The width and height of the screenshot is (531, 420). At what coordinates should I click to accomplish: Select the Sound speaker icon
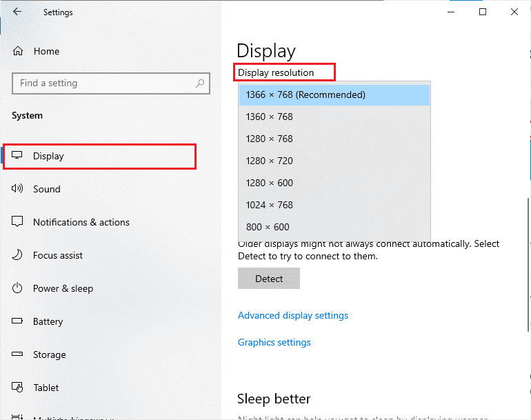[x=18, y=189]
